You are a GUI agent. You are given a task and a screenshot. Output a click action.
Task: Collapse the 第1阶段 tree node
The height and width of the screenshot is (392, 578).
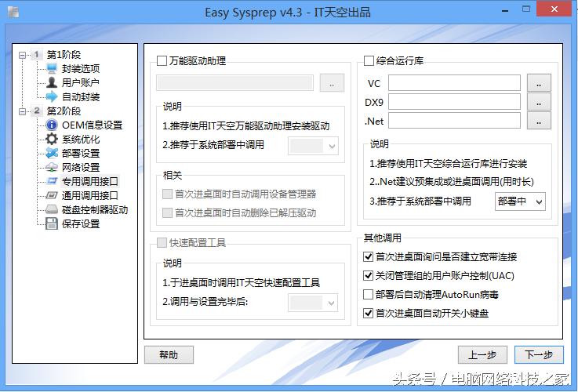[23, 55]
